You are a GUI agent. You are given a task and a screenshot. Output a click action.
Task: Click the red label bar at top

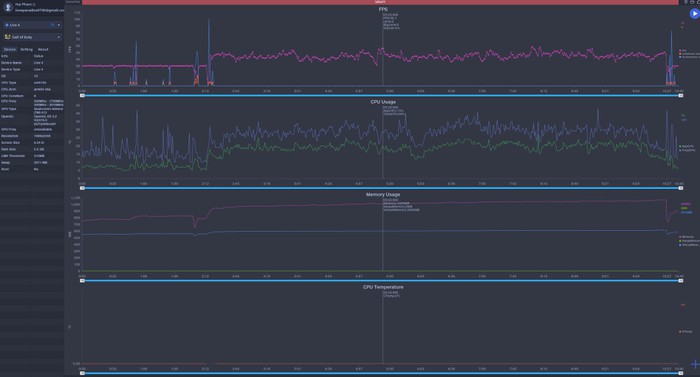380,2
